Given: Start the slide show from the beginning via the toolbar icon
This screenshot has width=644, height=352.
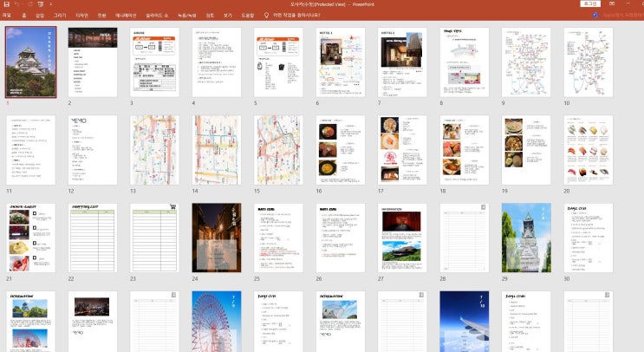Looking at the screenshot, I should point(41,4).
